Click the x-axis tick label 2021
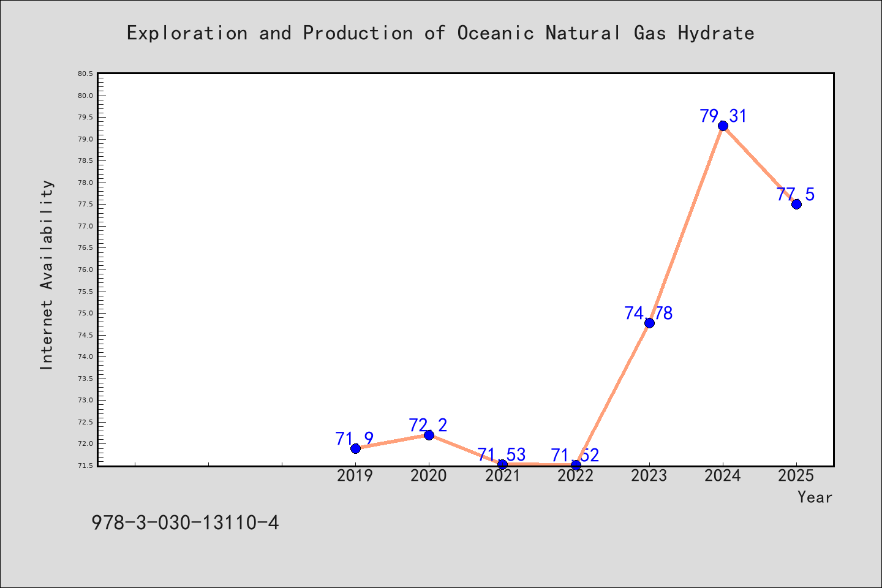The width and height of the screenshot is (882, 588). [502, 475]
